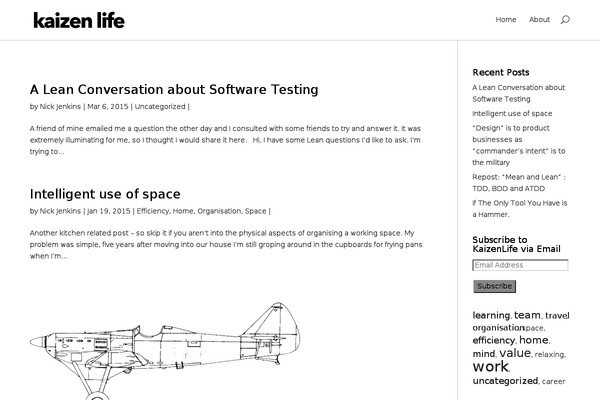Screen dimensions: 600x400
Task: Open the "Intelligent use of space" post title
Action: [x=105, y=194]
